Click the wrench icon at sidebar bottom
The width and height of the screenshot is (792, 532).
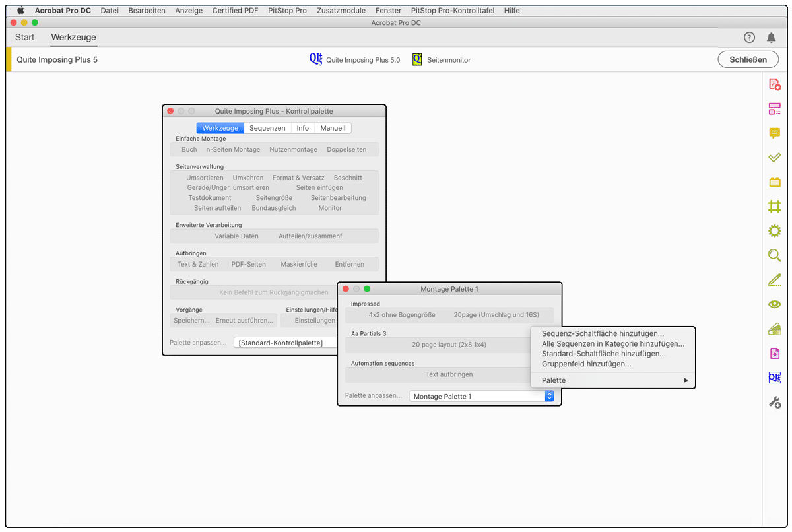tap(774, 401)
